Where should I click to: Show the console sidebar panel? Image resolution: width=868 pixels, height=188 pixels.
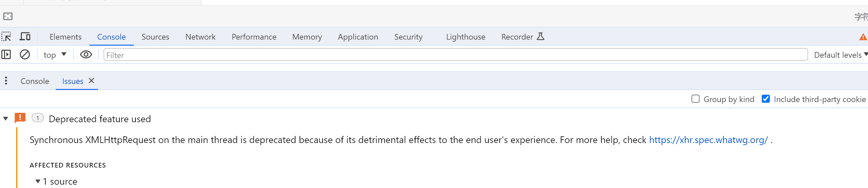click(x=6, y=55)
